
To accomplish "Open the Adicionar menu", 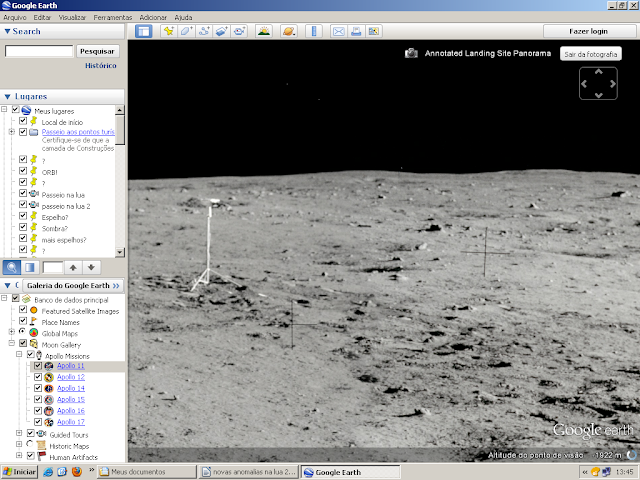I will point(153,18).
